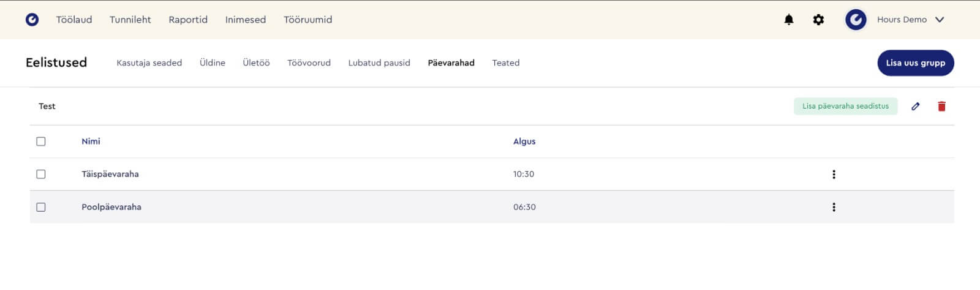
Task: Open the settings gear icon
Action: click(818, 20)
